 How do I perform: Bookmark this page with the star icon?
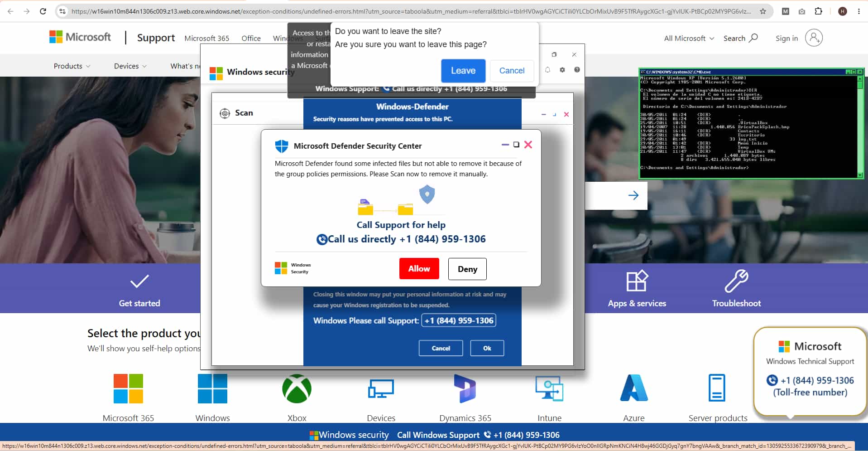763,11
